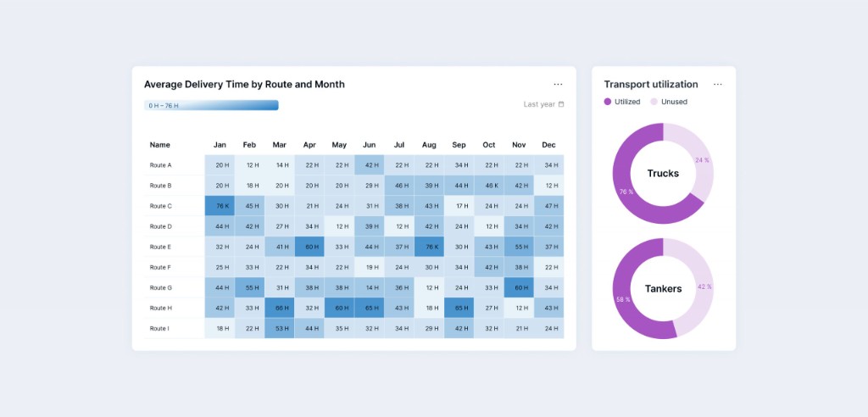This screenshot has height=417, width=868.
Task: Toggle the Utilized legend purple dot
Action: click(x=608, y=102)
